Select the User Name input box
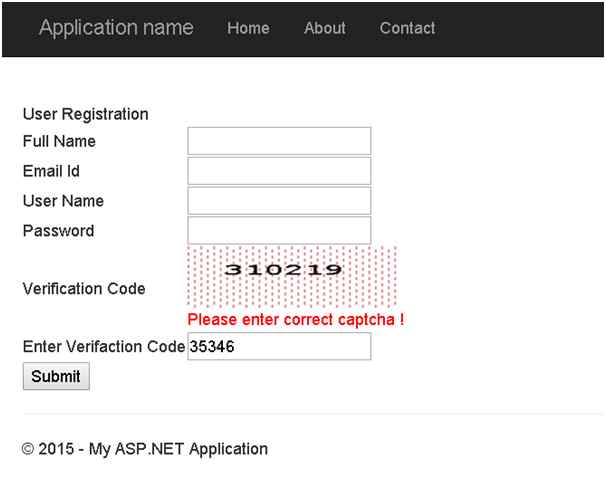 tap(279, 201)
